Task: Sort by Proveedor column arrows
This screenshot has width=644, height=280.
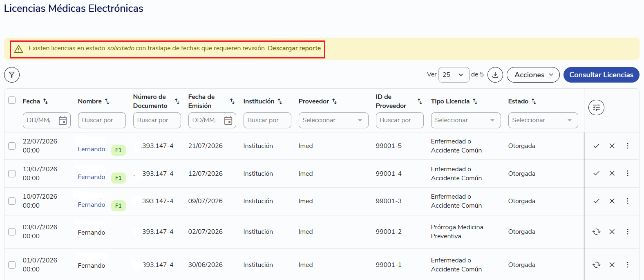Action: click(x=334, y=101)
